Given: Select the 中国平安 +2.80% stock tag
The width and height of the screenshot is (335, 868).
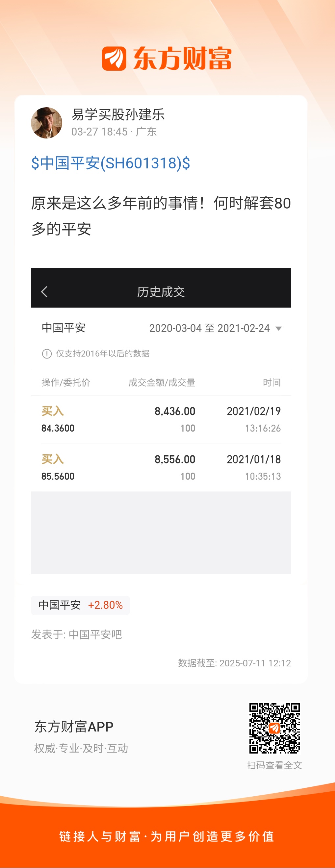Looking at the screenshot, I should point(81,605).
